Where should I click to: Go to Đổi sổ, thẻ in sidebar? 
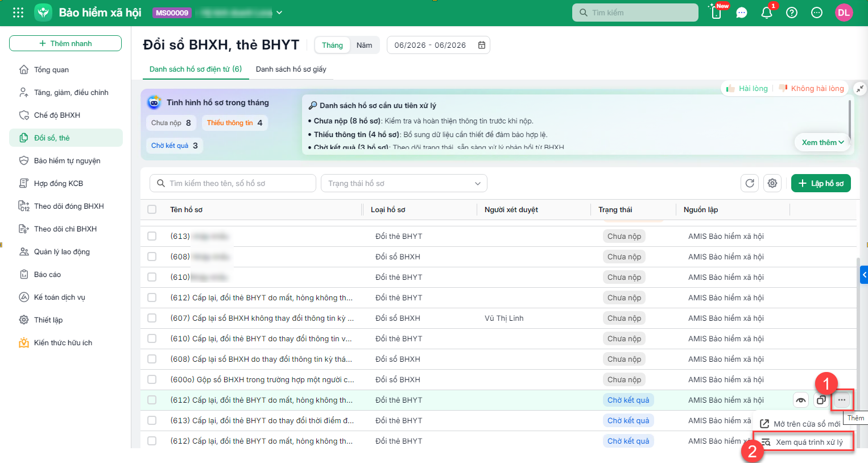coord(66,138)
